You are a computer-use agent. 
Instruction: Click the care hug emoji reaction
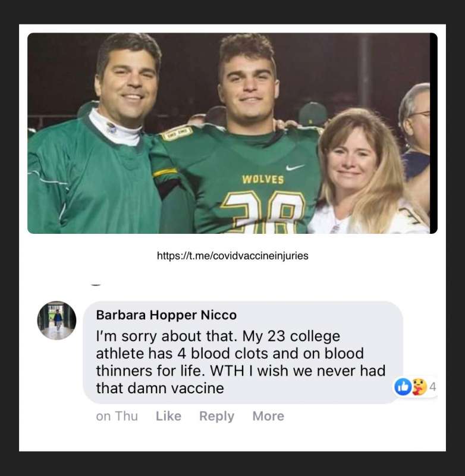[x=419, y=387]
